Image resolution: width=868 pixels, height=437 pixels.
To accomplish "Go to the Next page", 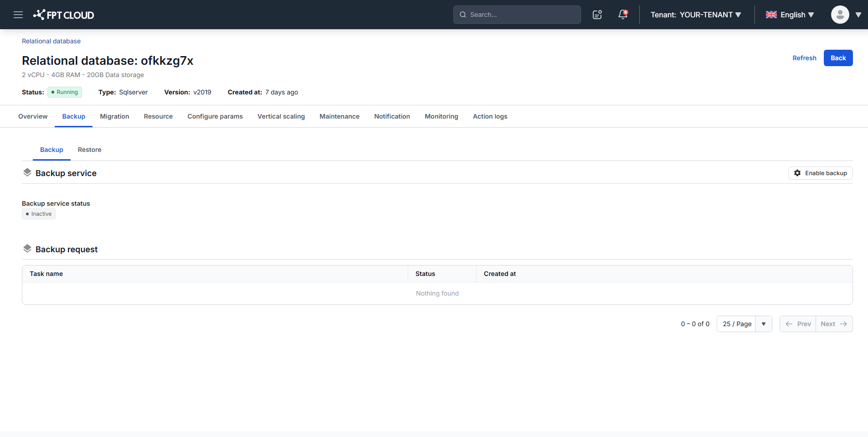I will coord(834,324).
